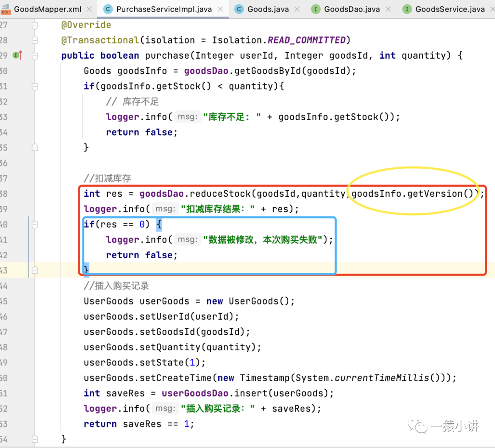Click the class icon on Goods.java tab

[x=239, y=9]
